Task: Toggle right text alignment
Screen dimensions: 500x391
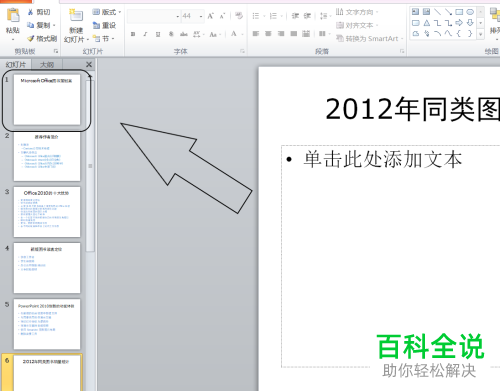Action: point(281,34)
